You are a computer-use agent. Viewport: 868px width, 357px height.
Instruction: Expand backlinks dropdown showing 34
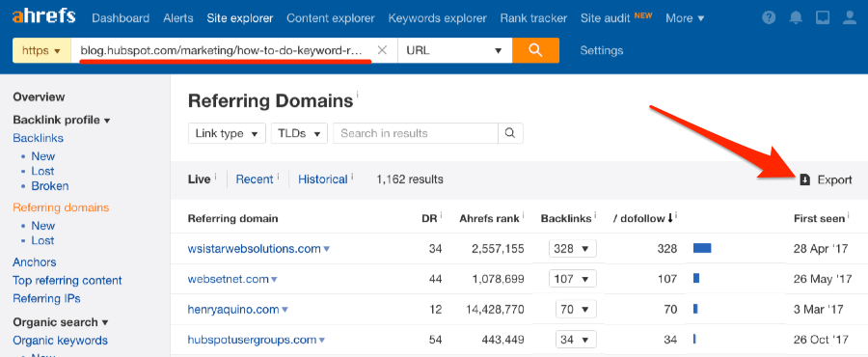tap(576, 340)
